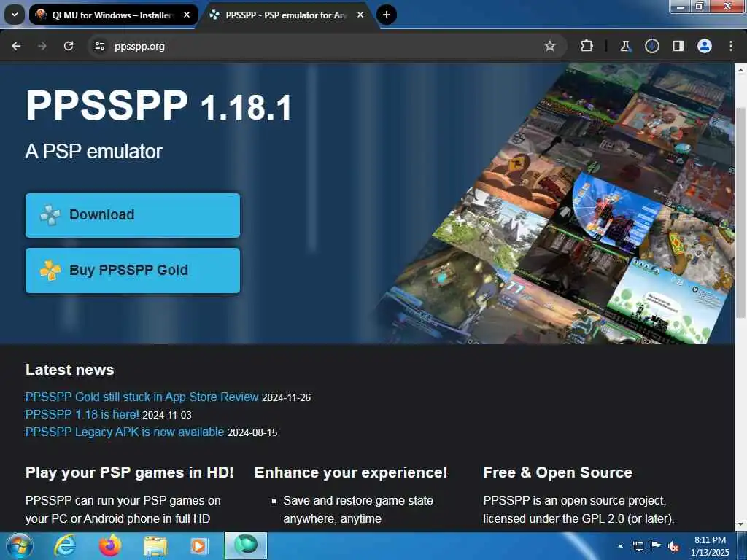The height and width of the screenshot is (560, 747).
Task: Go forward to next page
Action: click(42, 46)
